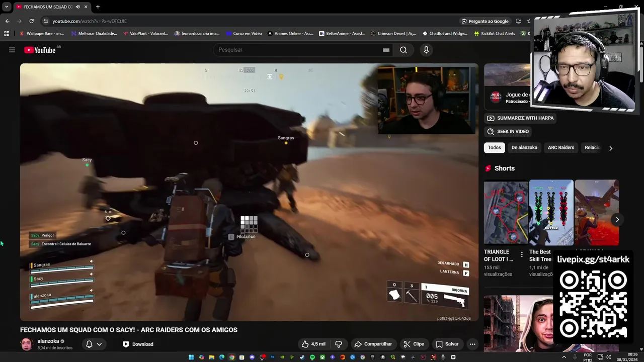Start voice search with the microphone icon

[x=426, y=50]
